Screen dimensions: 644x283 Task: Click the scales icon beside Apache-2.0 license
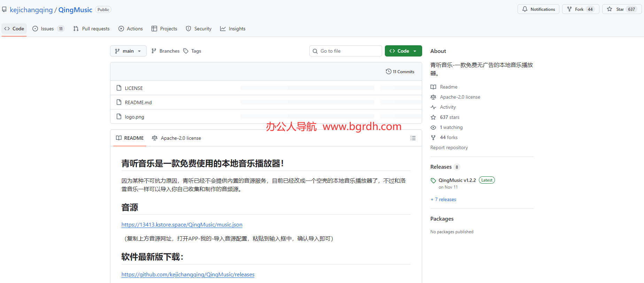(433, 97)
